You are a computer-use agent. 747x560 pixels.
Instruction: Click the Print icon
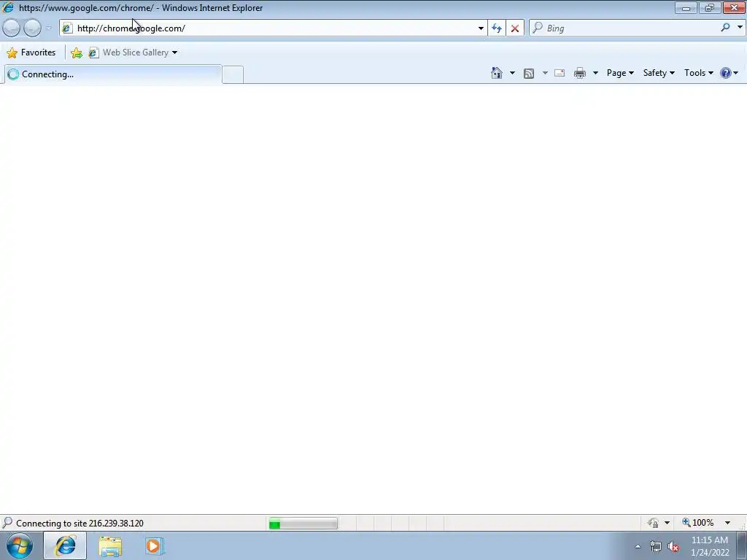pyautogui.click(x=580, y=74)
